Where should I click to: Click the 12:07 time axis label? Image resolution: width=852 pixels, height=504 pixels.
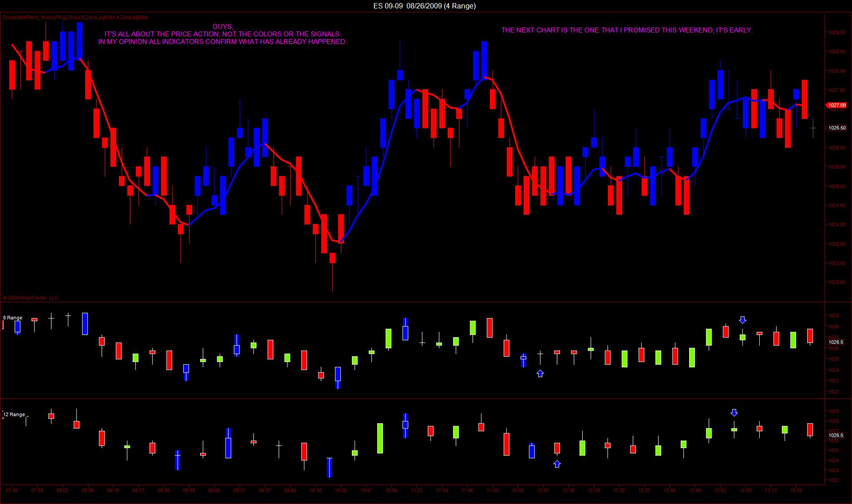pyautogui.click(x=543, y=490)
